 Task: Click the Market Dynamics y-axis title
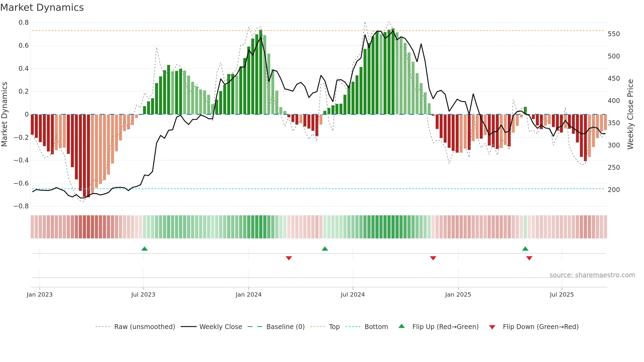pos(4,114)
